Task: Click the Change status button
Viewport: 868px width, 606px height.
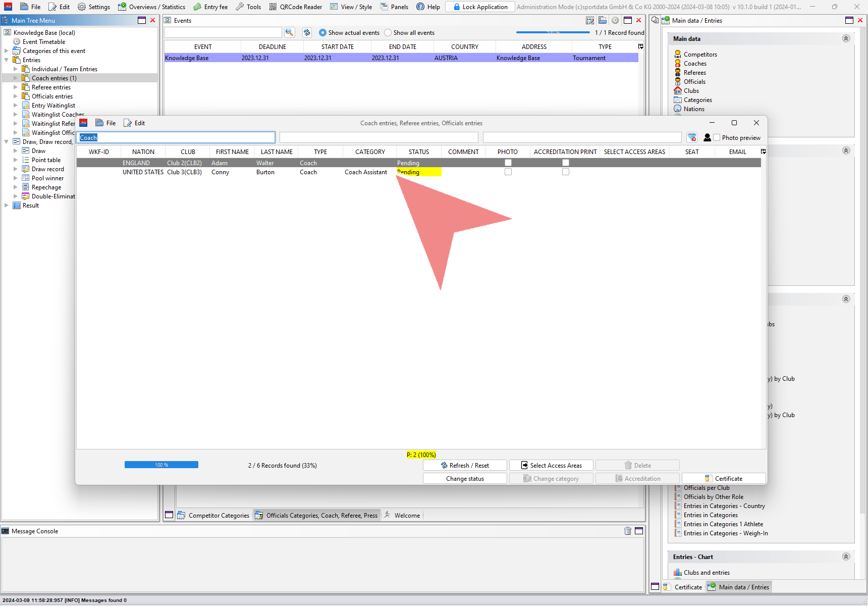Action: (x=465, y=479)
